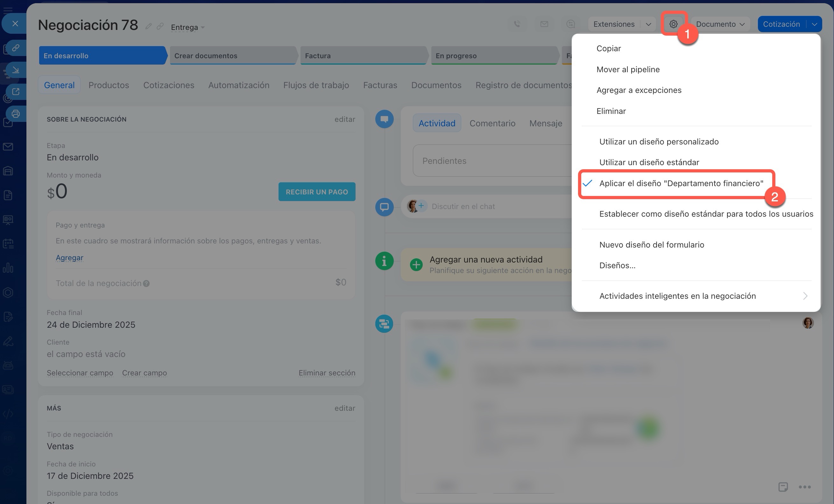The width and height of the screenshot is (834, 504).
Task: Click the green plus icon to add an activity
Action: (x=416, y=264)
